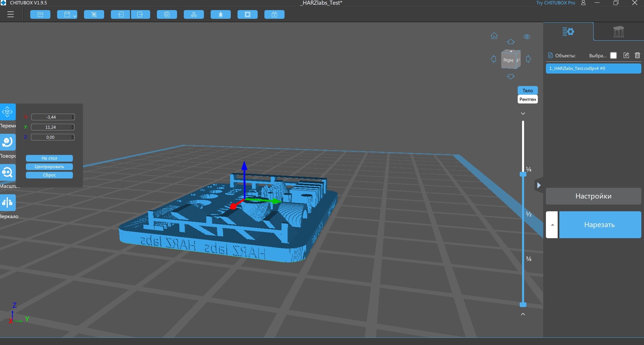Viewport: 644px width, 345px height.
Task: Toggle the eye visibility icon near view cube
Action: click(527, 37)
